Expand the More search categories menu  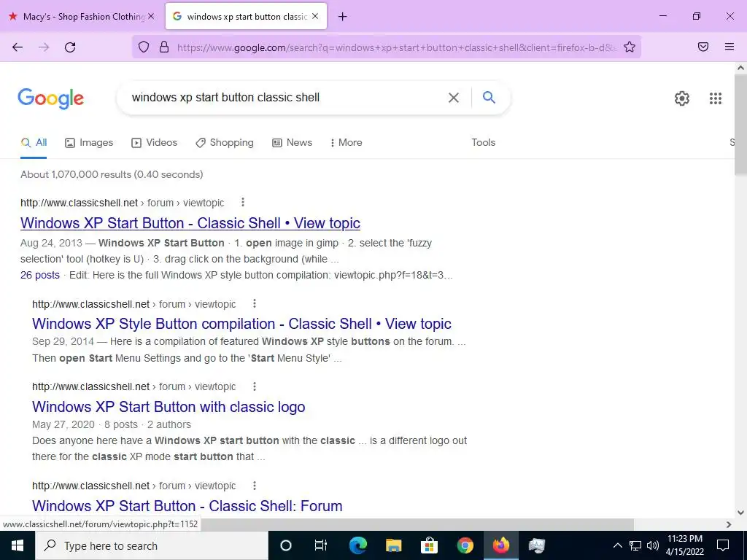(x=346, y=142)
